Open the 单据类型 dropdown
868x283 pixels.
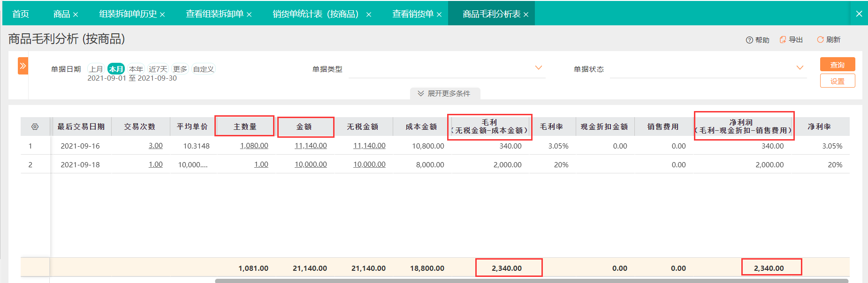[447, 69]
